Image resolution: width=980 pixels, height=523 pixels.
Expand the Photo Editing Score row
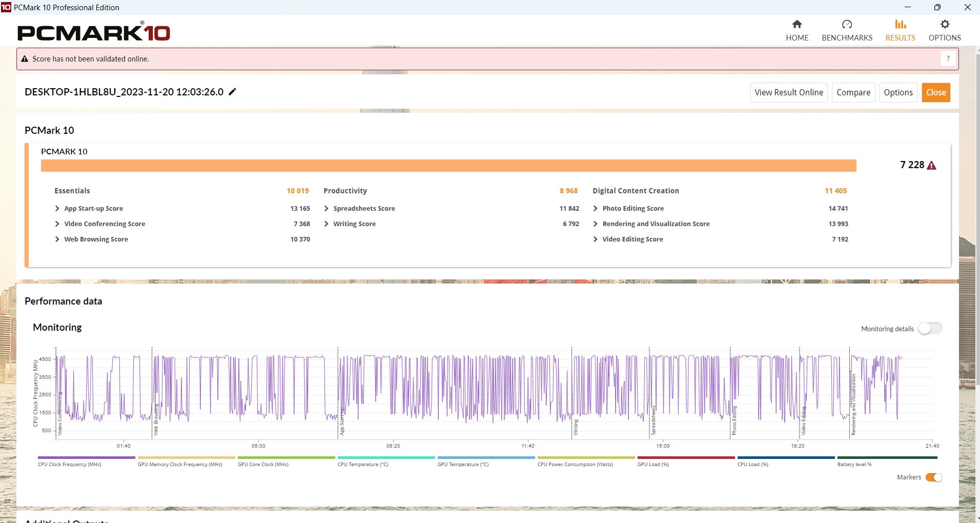[596, 209]
